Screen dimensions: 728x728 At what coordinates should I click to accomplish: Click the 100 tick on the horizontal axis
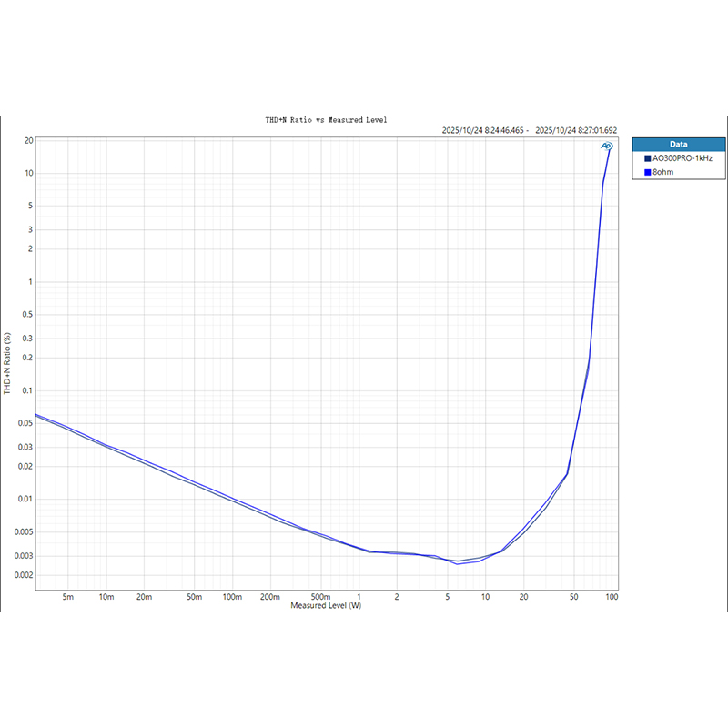pyautogui.click(x=612, y=597)
